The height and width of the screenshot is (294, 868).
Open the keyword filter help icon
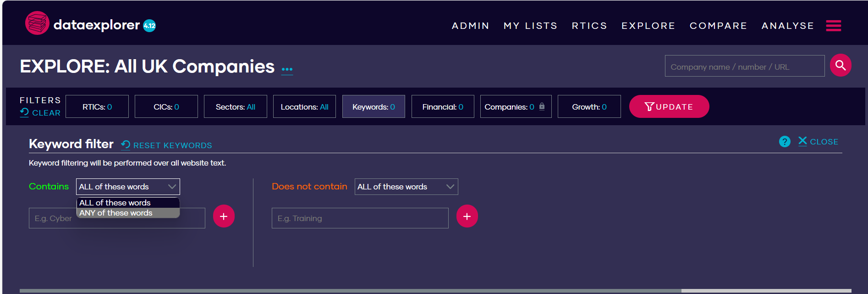pos(785,142)
